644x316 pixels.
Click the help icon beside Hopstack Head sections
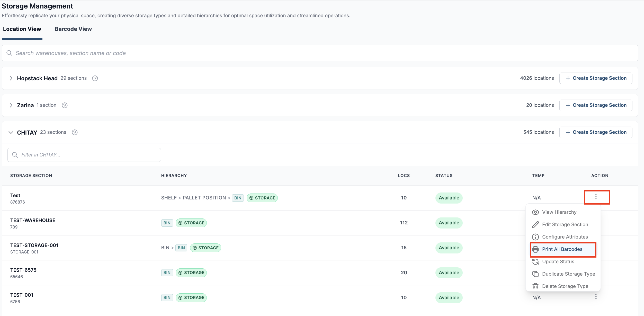95,78
